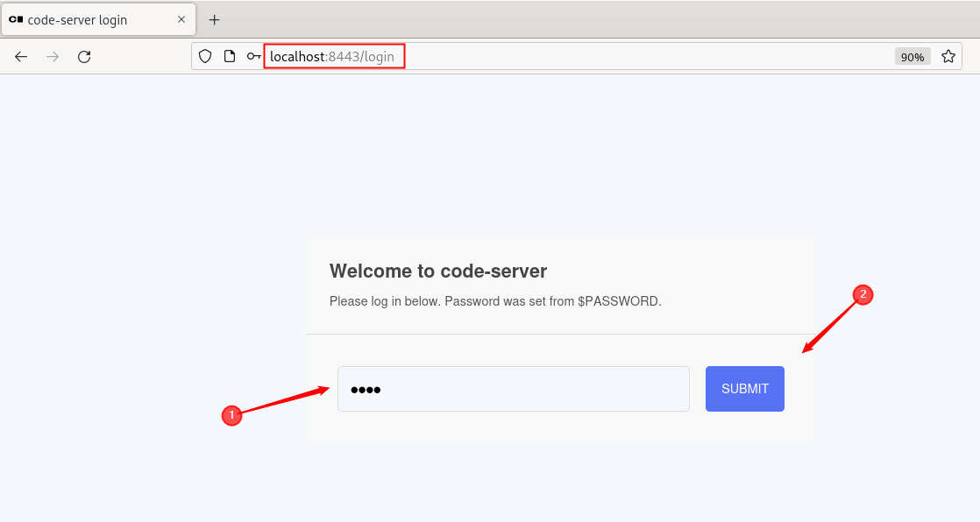Click the 'Please log in below' description text

point(495,301)
